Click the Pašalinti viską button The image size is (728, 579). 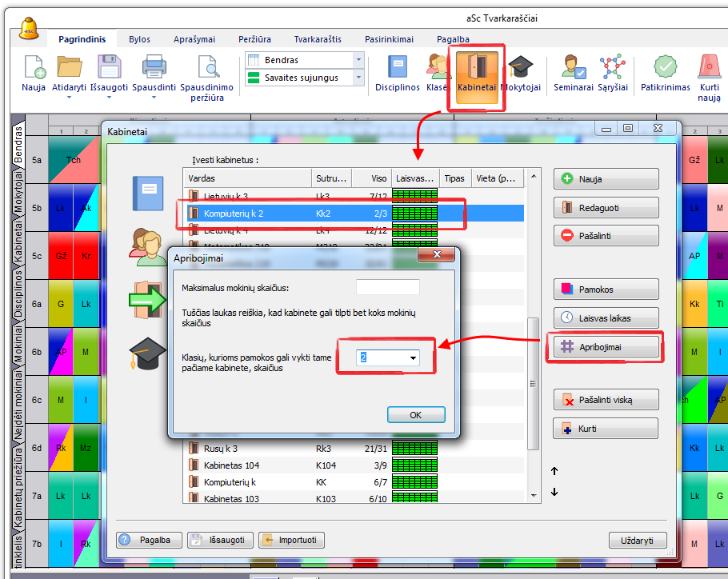click(606, 398)
